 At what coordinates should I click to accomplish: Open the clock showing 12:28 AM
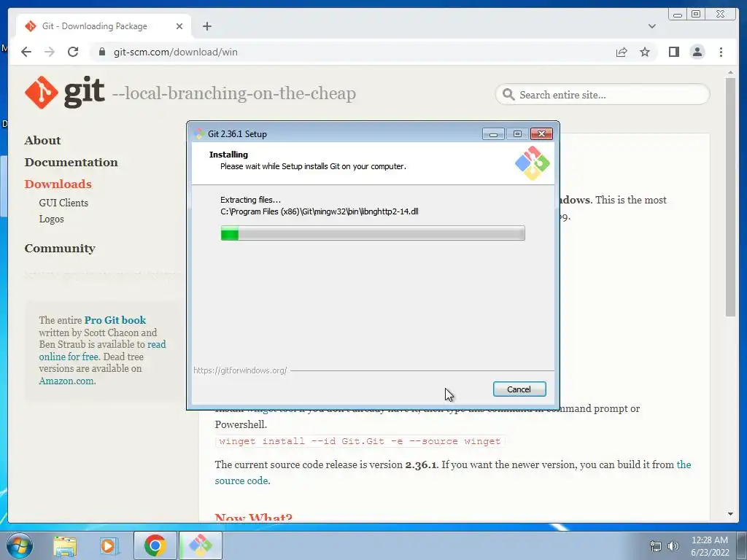click(x=710, y=546)
